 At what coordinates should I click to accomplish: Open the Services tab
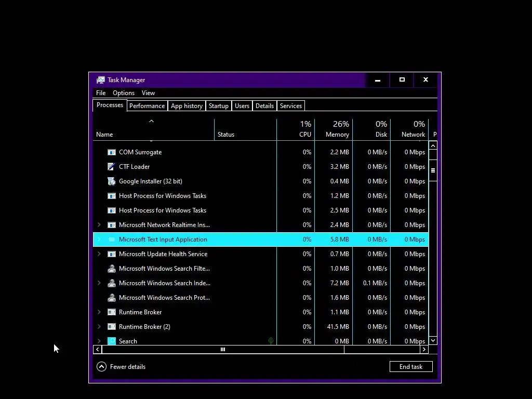(291, 106)
